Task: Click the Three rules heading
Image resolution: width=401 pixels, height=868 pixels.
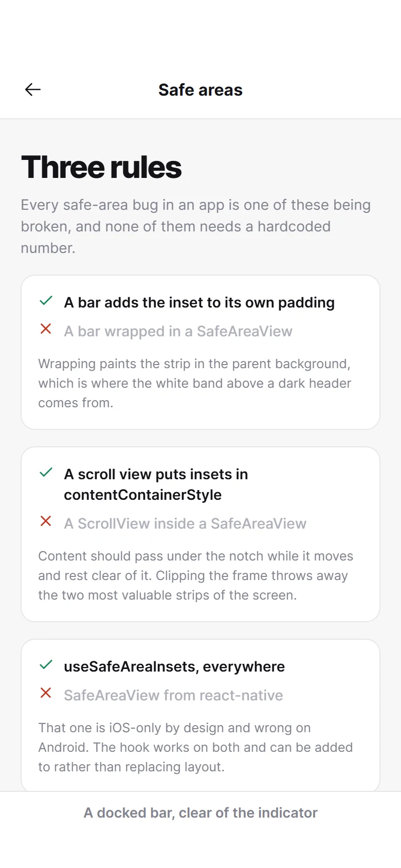Action: point(101,167)
